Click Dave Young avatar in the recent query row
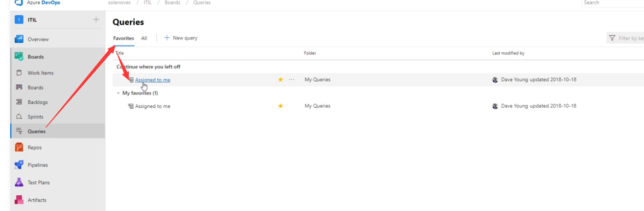 click(x=495, y=79)
